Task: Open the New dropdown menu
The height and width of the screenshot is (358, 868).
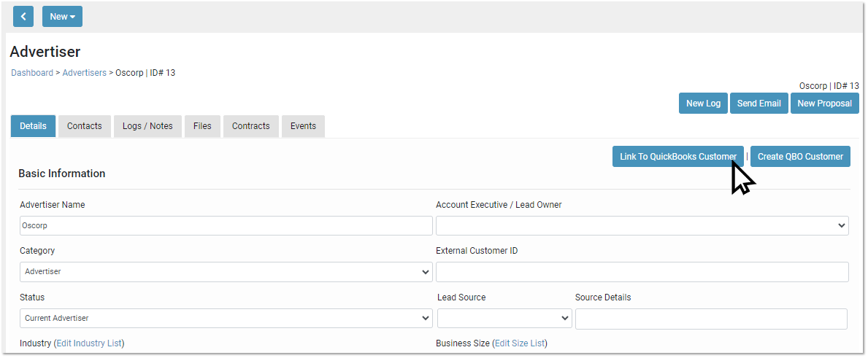Action: pyautogui.click(x=62, y=17)
